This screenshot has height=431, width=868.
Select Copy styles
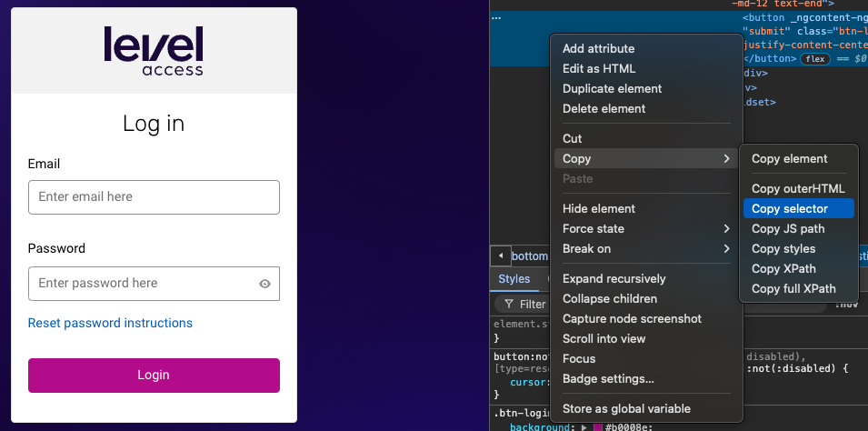click(783, 249)
